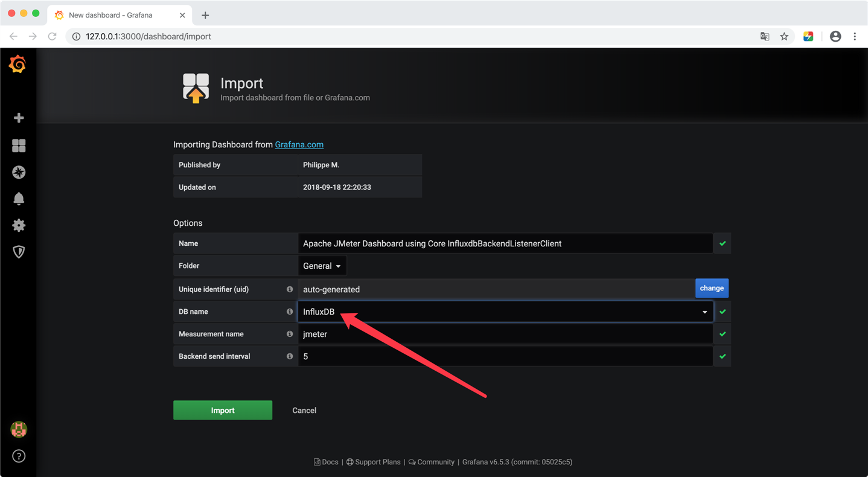Click the green Import button
The image size is (868, 477).
click(223, 410)
